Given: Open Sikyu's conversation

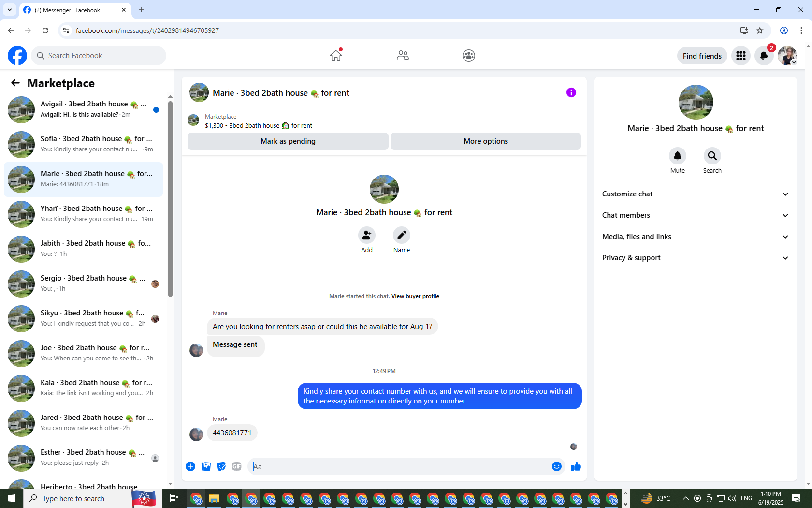Looking at the screenshot, I should click(84, 318).
